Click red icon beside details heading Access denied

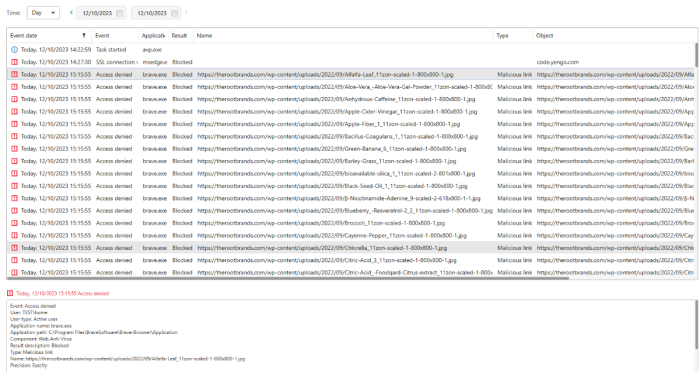(x=10, y=293)
